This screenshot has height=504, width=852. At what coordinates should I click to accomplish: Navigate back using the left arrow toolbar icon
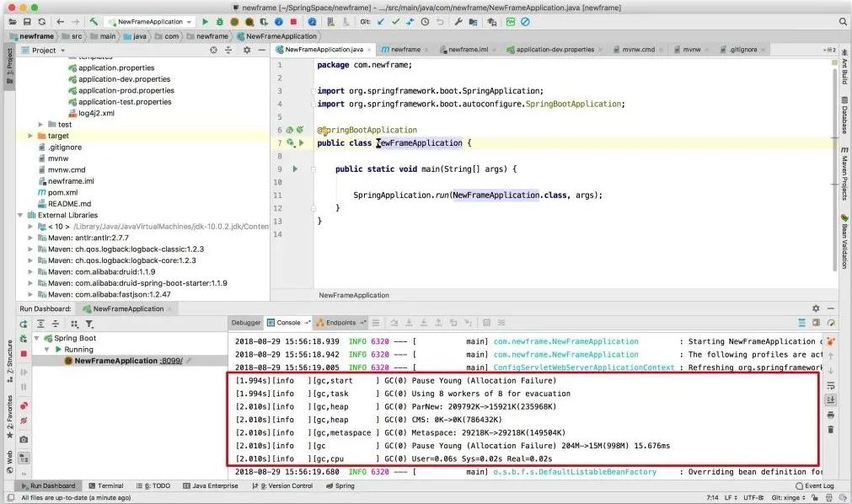click(x=61, y=22)
